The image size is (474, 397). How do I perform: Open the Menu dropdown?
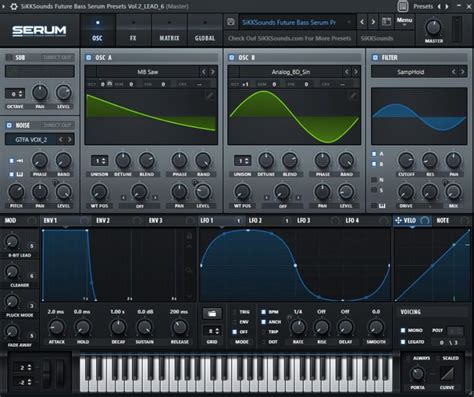point(404,21)
